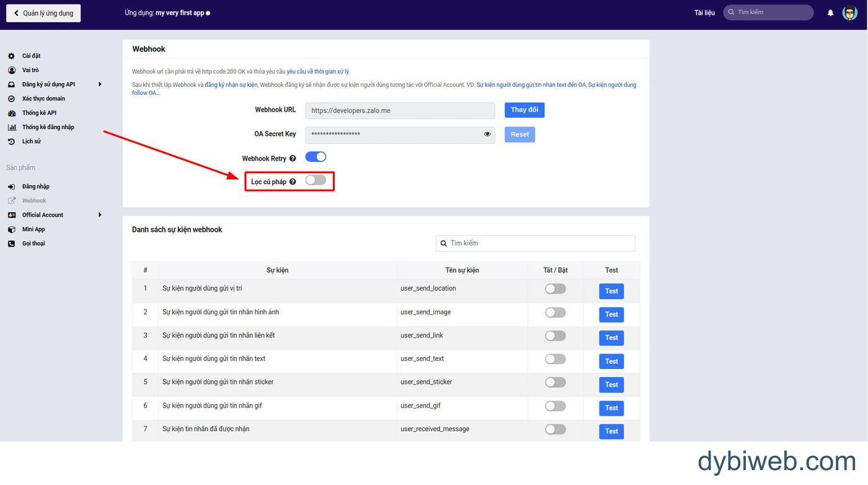Click the Thống kê đăng nhập chart icon
This screenshot has height=485, width=868.
click(x=11, y=127)
